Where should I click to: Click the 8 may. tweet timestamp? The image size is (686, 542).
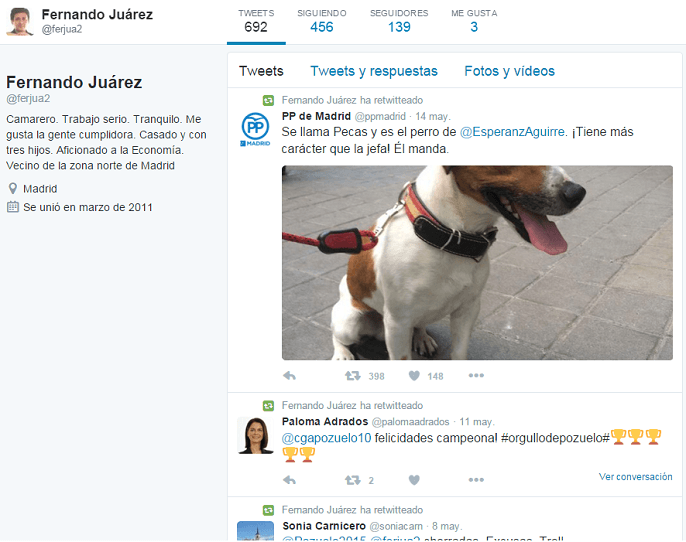pyautogui.click(x=447, y=526)
